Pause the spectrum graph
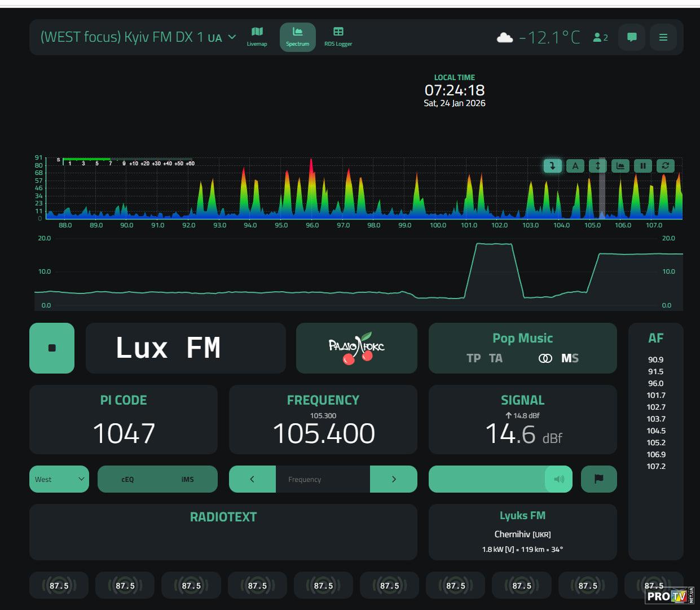The height and width of the screenshot is (610, 700). [642, 165]
